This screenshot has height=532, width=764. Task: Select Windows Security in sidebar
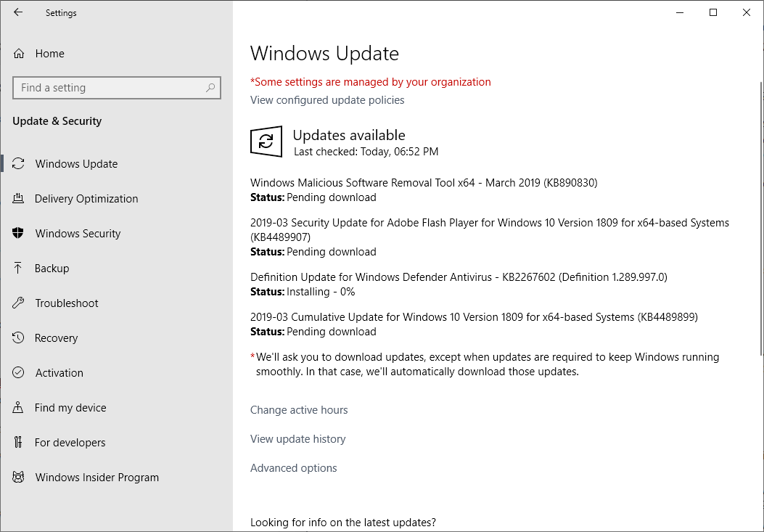point(78,234)
